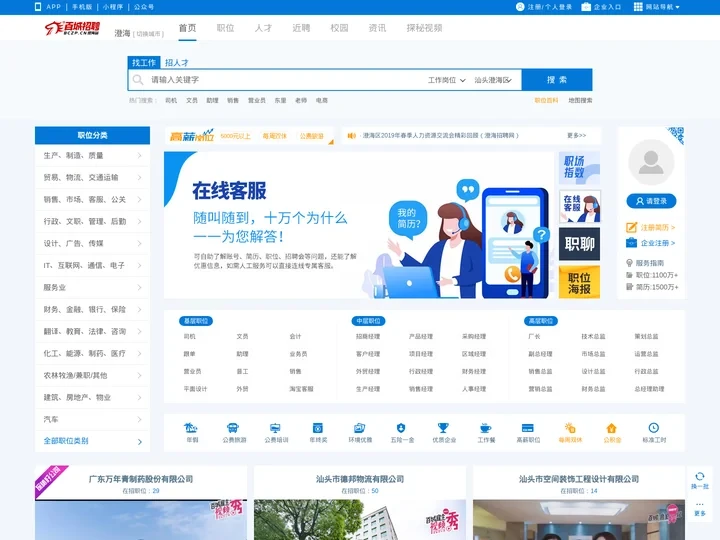
Task: Click the 注册简历 edit icon
Action: 631,227
